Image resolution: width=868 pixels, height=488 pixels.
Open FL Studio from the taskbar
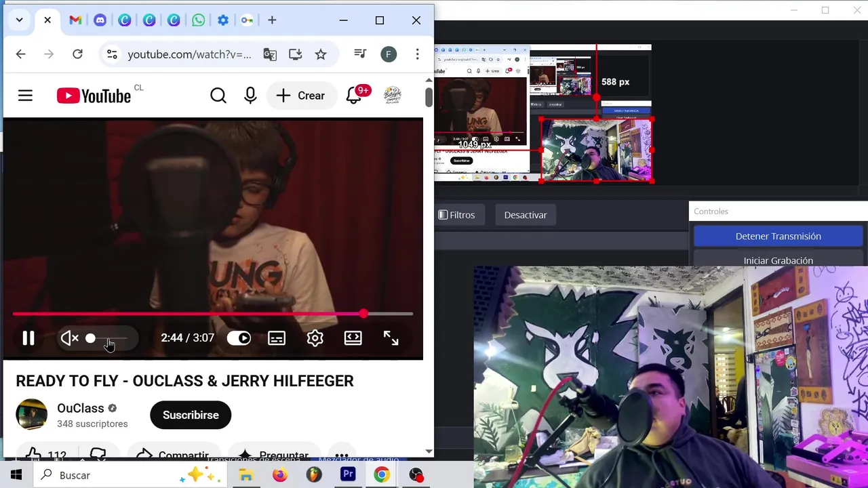313,475
